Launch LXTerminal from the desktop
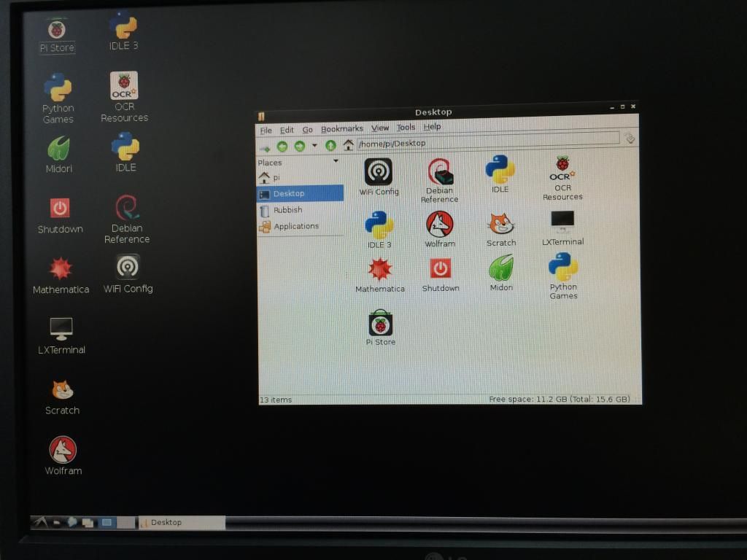747x560 pixels. pos(61,335)
